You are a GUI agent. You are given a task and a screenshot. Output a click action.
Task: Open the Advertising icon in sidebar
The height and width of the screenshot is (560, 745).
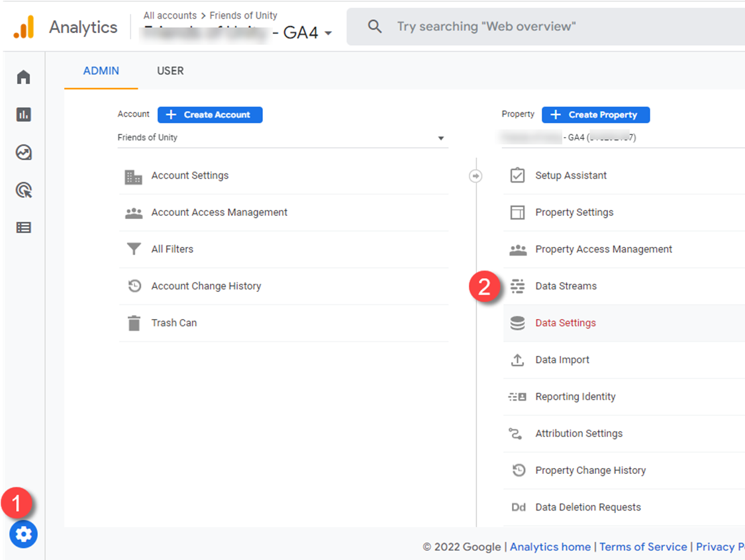coord(24,190)
